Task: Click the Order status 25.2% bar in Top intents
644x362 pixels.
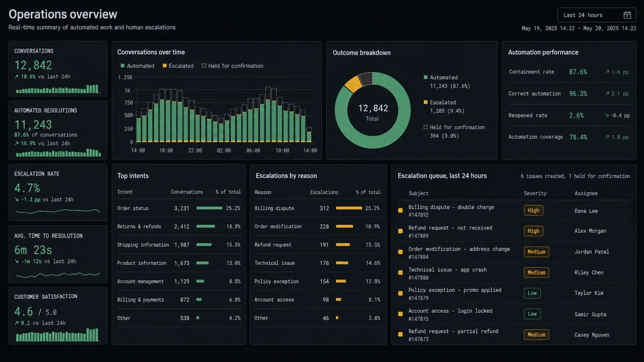Action: [x=209, y=208]
